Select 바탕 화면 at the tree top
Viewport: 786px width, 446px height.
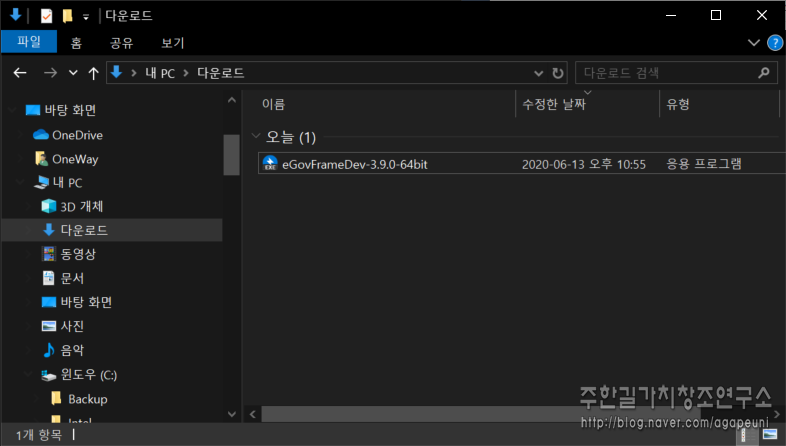click(70, 110)
